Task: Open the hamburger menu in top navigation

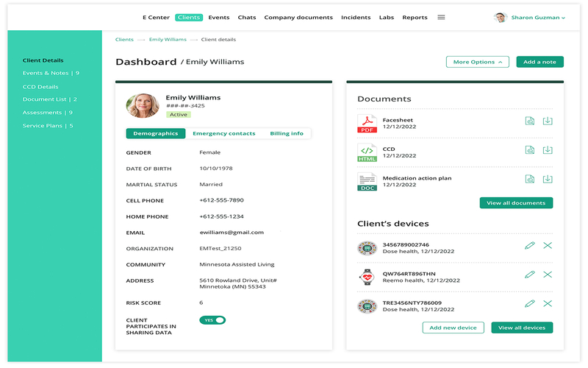Action: click(x=441, y=18)
